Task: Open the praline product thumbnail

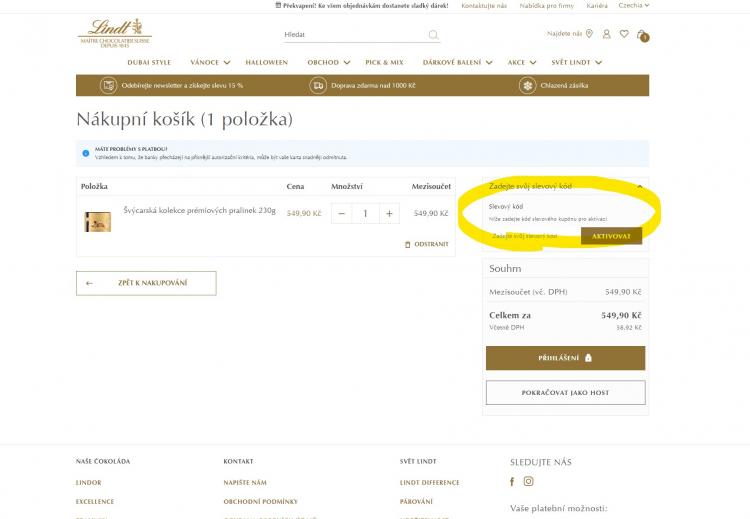Action: point(98,222)
